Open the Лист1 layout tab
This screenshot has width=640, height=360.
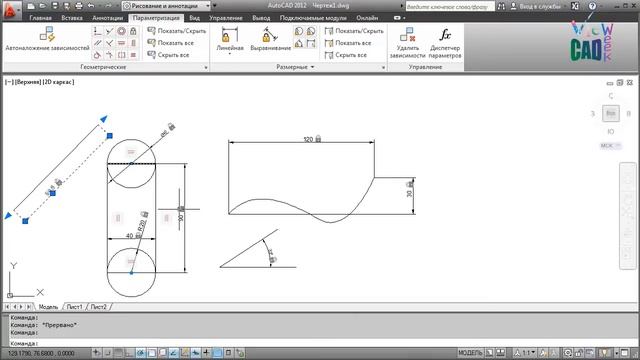[74, 307]
